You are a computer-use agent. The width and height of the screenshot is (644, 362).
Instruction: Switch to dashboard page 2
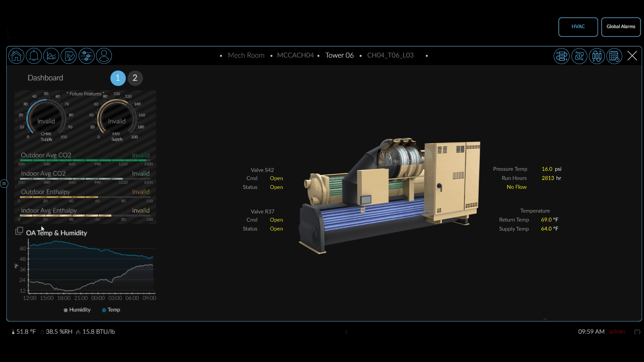135,78
